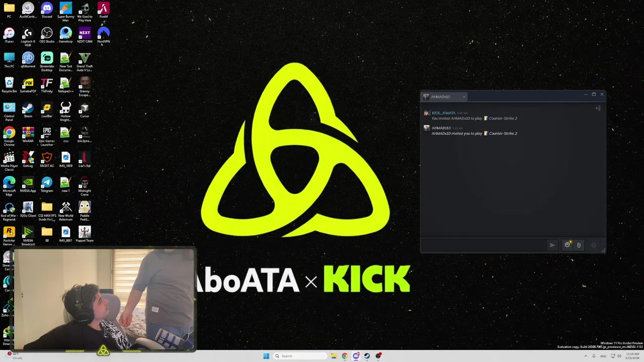Open the Recycle Bin
The height and width of the screenshot is (362, 644).
[9, 84]
